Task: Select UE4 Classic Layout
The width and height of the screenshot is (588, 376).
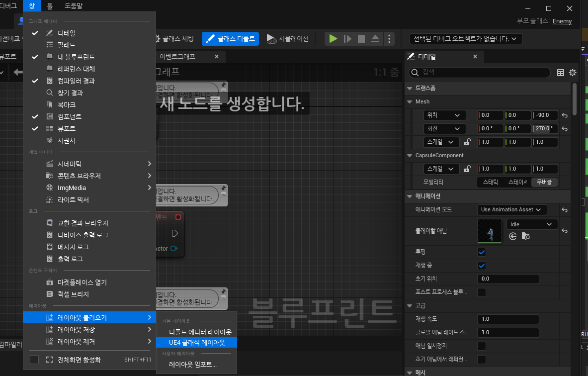Action: [197, 343]
